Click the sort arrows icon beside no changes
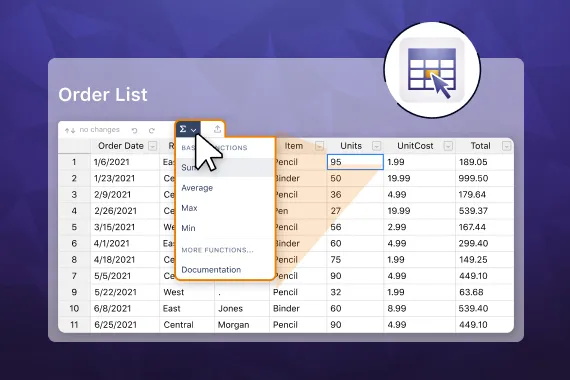The height and width of the screenshot is (380, 570). pos(70,130)
